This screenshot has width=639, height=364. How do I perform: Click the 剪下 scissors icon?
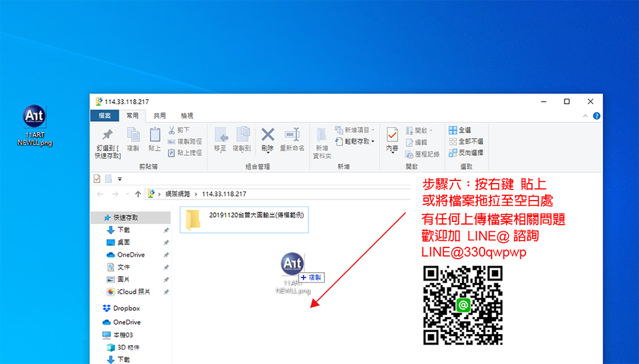(x=173, y=130)
